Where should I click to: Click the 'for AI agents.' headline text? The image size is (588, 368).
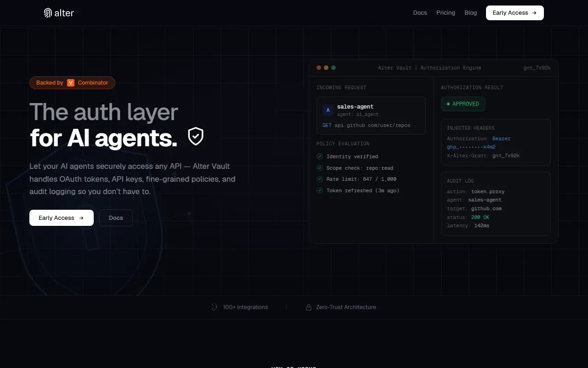(104, 138)
